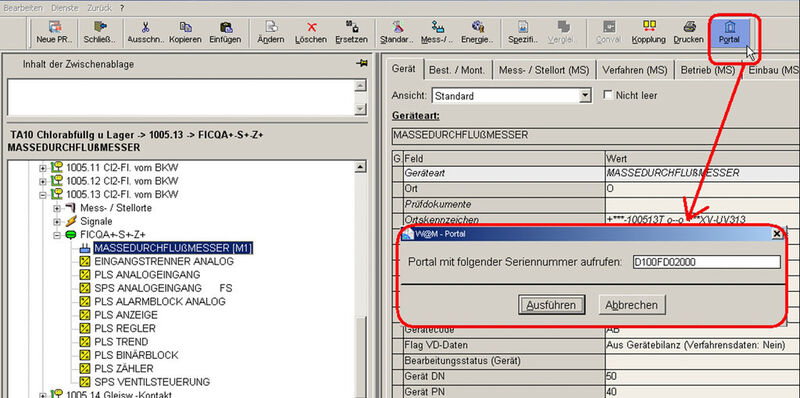Switch to the Best. / Mont. tab

pos(457,70)
